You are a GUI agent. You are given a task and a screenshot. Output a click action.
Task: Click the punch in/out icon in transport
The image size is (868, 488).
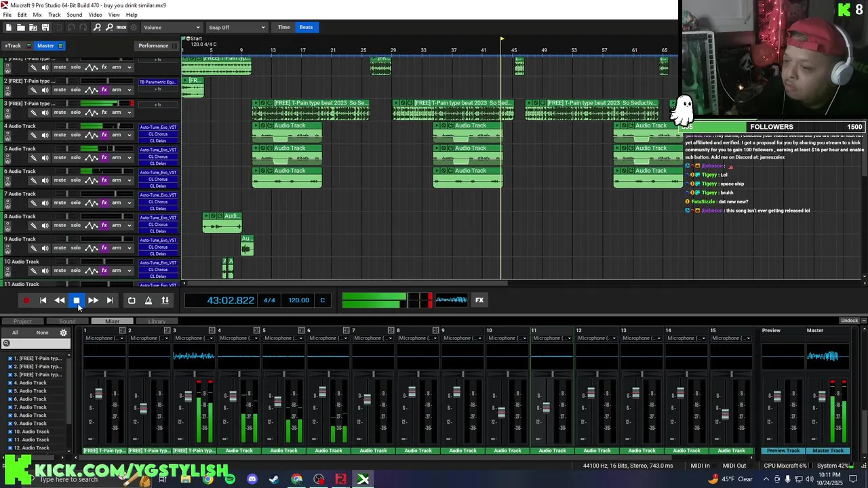165,300
